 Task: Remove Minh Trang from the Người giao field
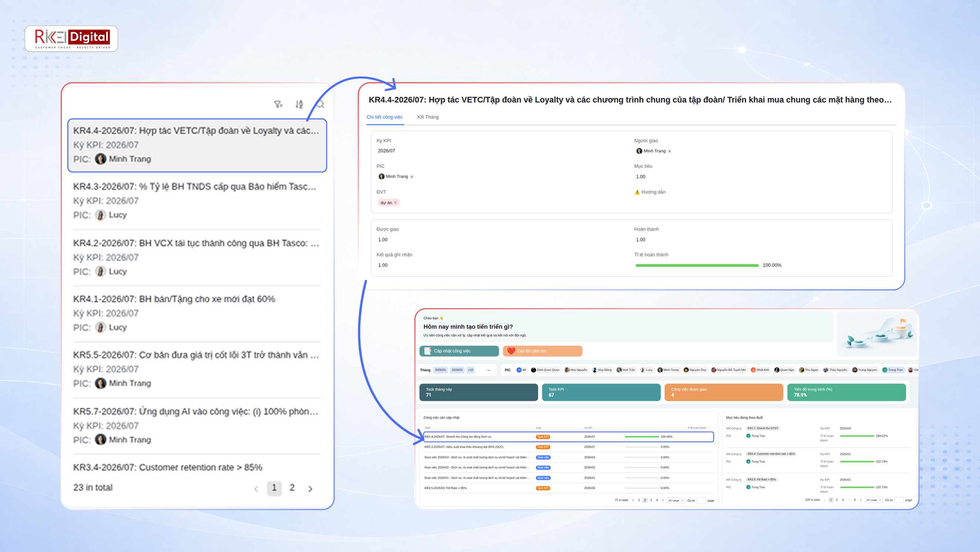670,151
